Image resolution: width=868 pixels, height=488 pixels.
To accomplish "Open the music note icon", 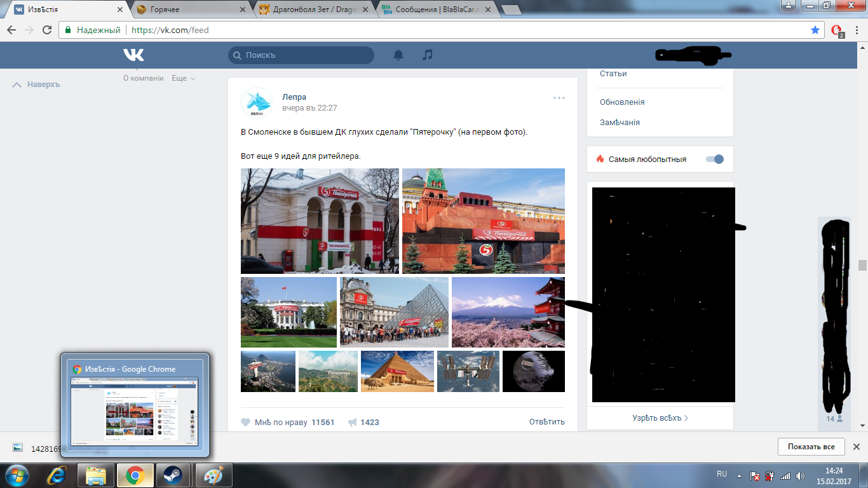I will [428, 55].
